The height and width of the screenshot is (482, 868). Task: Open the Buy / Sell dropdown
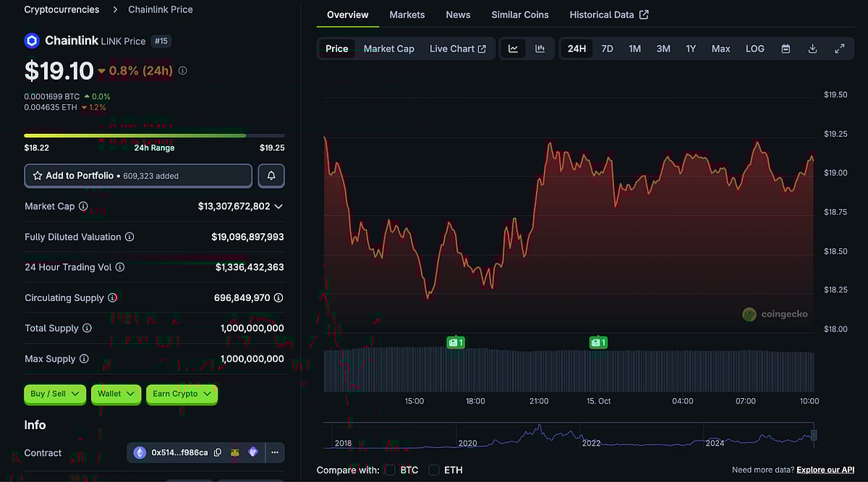pos(54,394)
